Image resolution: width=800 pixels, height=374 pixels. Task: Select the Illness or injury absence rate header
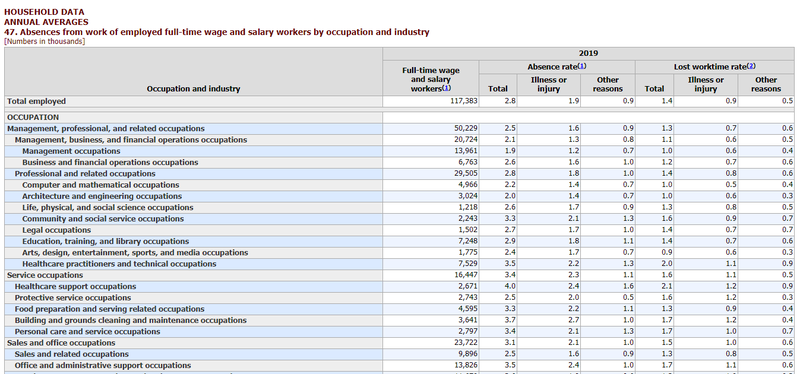pos(548,84)
